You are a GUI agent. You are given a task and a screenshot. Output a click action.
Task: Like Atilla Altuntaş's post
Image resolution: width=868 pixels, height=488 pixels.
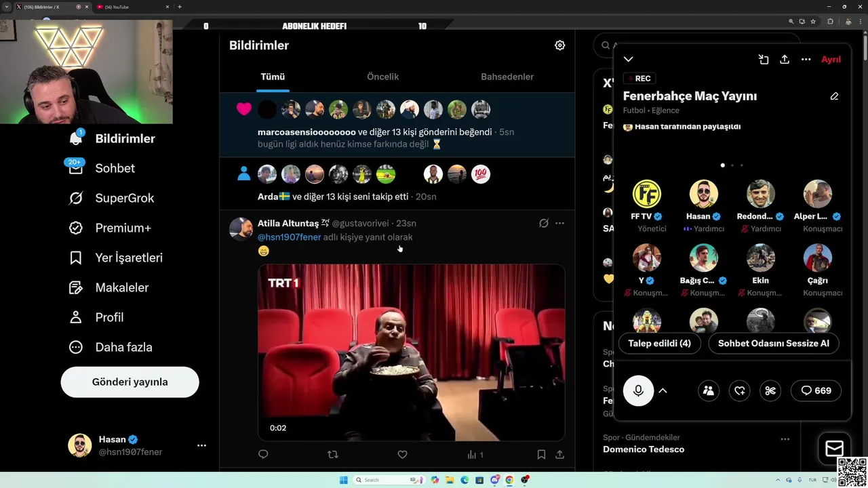point(402,455)
